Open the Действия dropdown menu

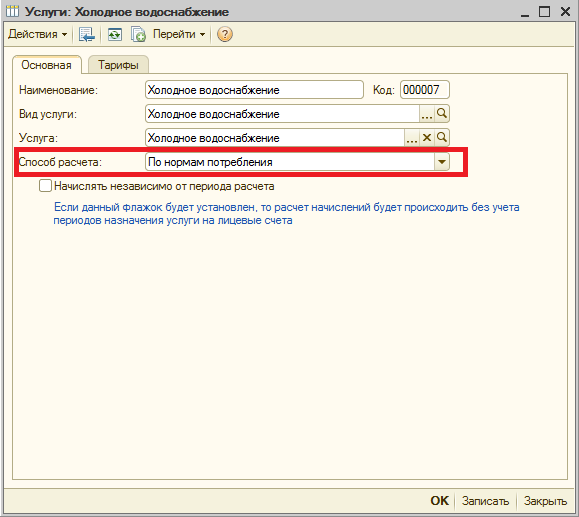coord(37,34)
